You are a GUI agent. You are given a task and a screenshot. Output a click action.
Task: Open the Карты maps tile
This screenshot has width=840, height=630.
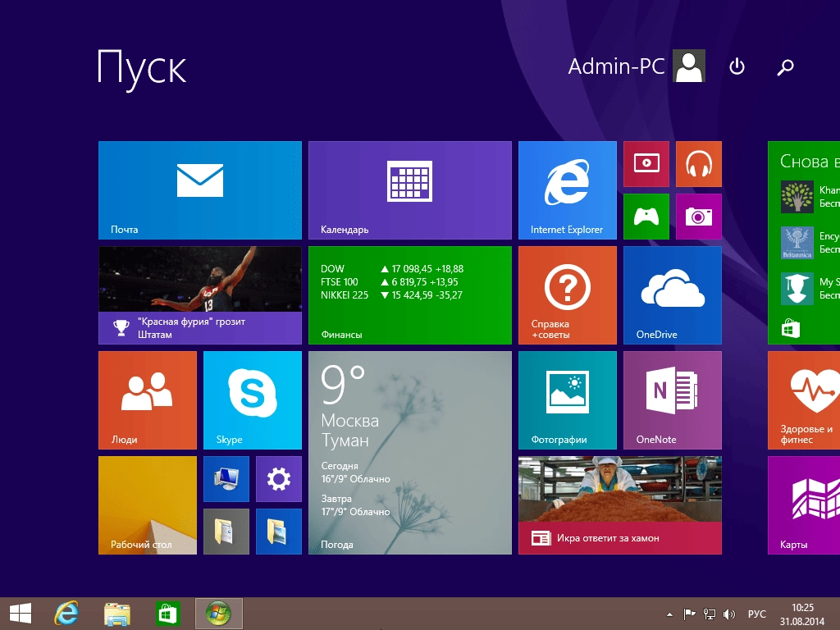click(x=804, y=505)
